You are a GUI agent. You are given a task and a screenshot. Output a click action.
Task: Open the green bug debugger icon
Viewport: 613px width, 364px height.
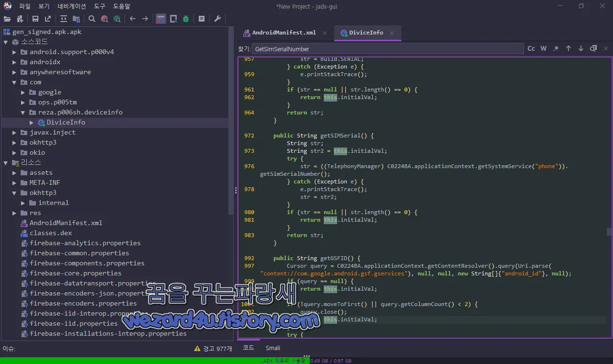[186, 19]
